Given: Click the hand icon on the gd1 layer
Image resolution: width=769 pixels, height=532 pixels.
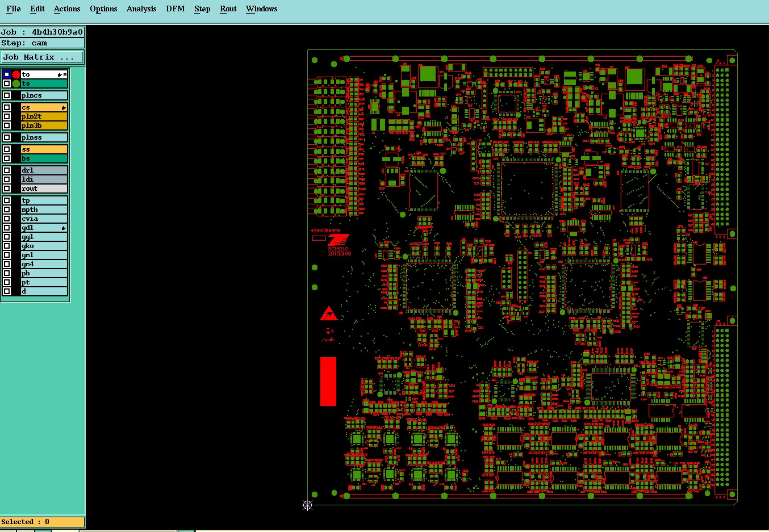Looking at the screenshot, I should (x=64, y=228).
